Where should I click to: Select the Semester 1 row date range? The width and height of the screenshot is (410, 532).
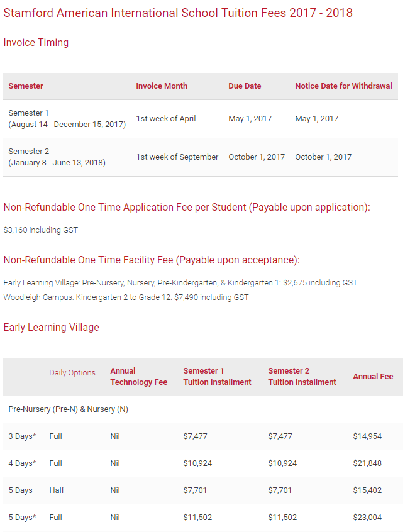pos(67,125)
